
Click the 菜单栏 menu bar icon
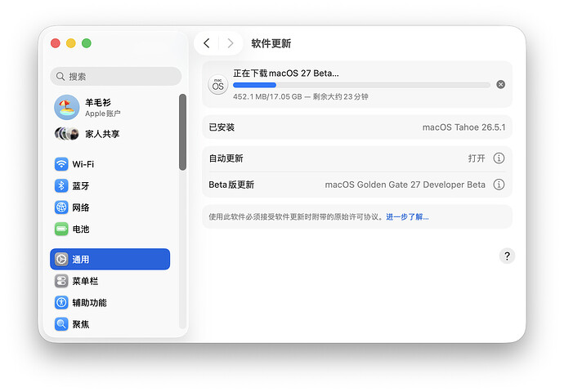click(x=61, y=281)
